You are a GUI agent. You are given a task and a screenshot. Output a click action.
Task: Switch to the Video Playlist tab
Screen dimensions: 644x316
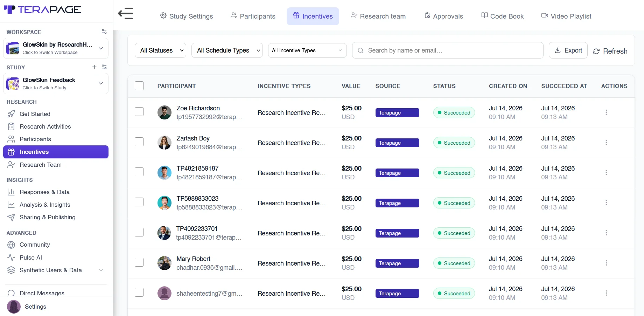point(566,16)
